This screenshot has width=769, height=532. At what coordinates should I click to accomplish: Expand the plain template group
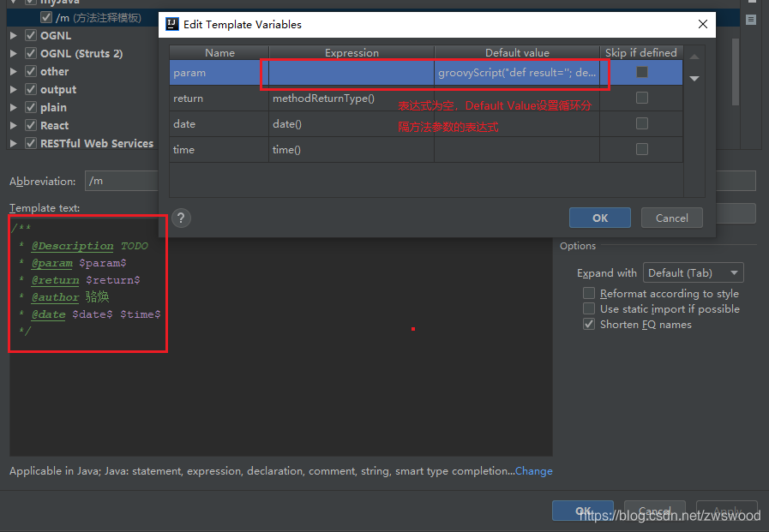tap(13, 107)
